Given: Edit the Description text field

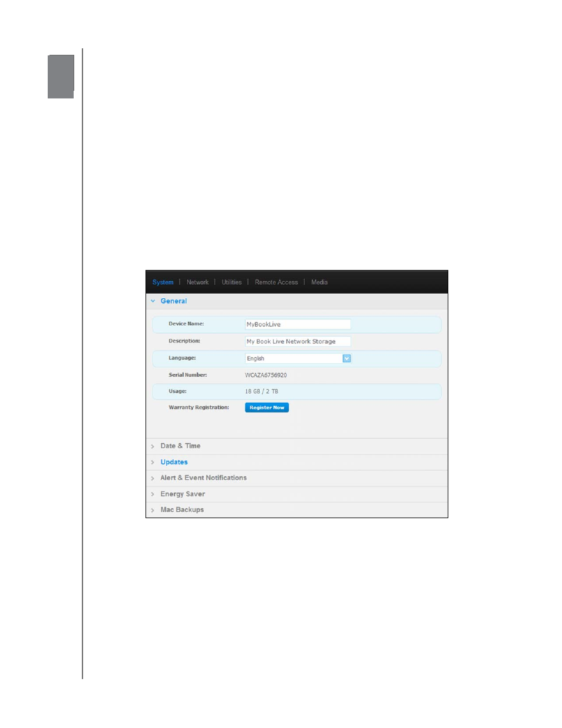Looking at the screenshot, I should 297,341.
